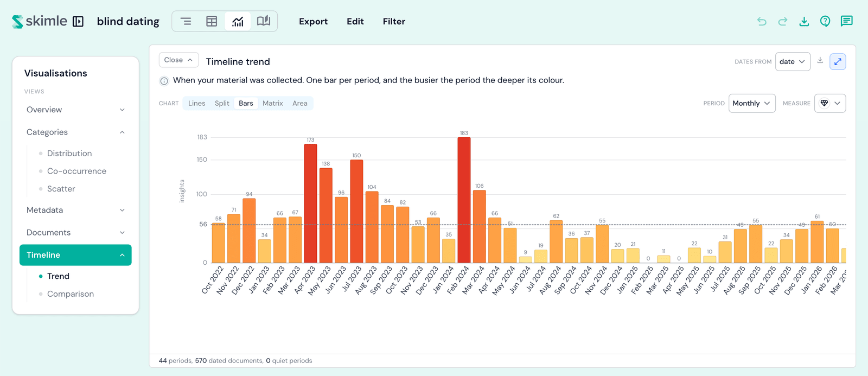The width and height of the screenshot is (868, 376).
Task: Open the Monthly period dropdown
Action: pyautogui.click(x=752, y=103)
